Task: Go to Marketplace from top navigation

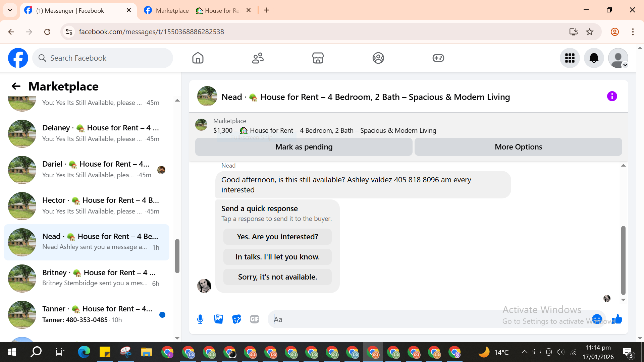Action: point(318,58)
